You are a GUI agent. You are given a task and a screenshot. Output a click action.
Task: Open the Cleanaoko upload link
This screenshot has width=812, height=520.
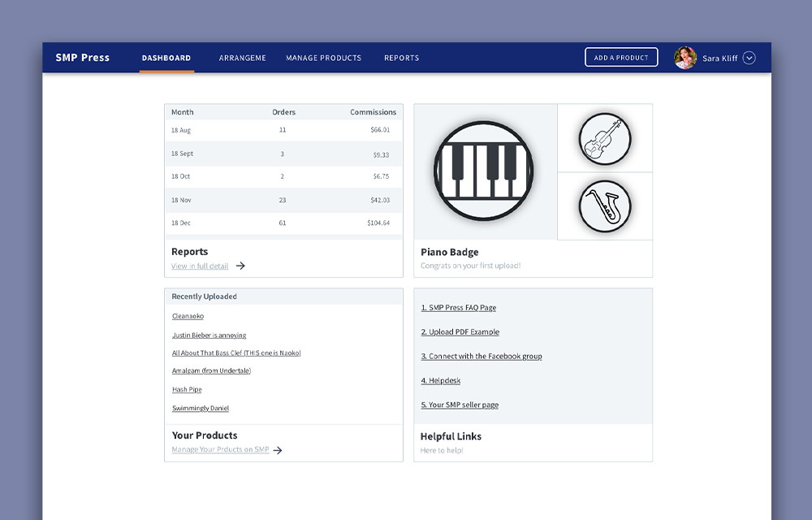(x=188, y=316)
